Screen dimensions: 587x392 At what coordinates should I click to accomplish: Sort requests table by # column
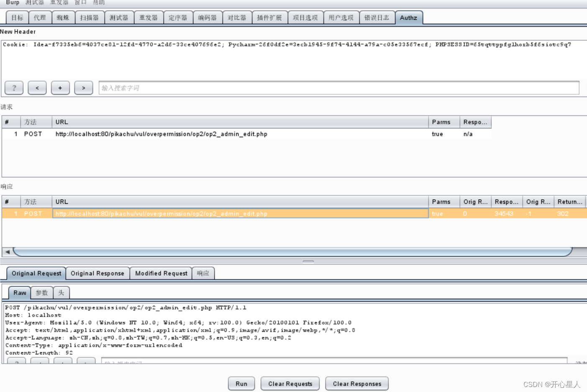tap(11, 122)
